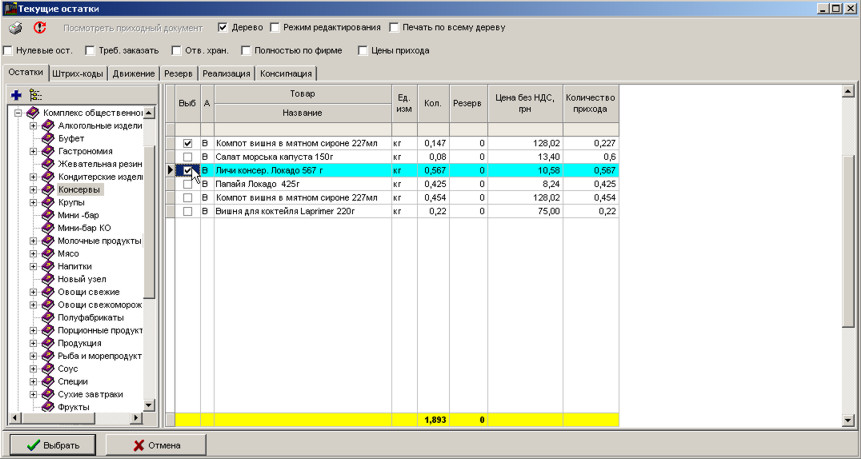The height and width of the screenshot is (459, 861).
Task: Switch to the Штрих-коды tab
Action: point(78,74)
